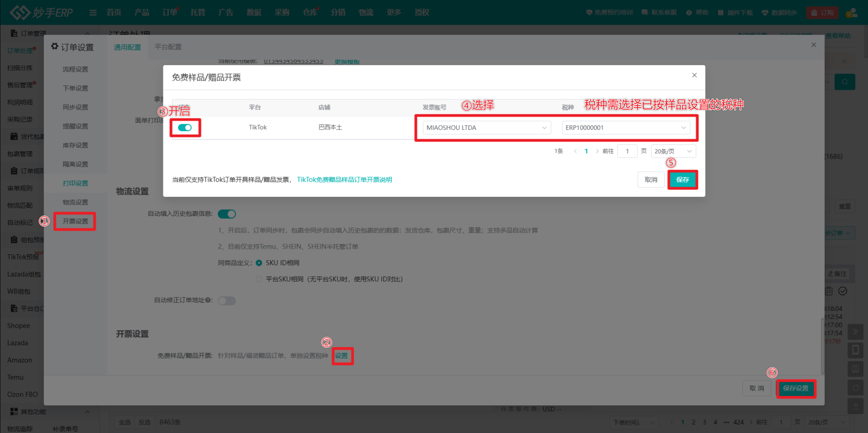868x433 pixels.
Task: Select the SKU ID相同 radio option
Action: (259, 263)
